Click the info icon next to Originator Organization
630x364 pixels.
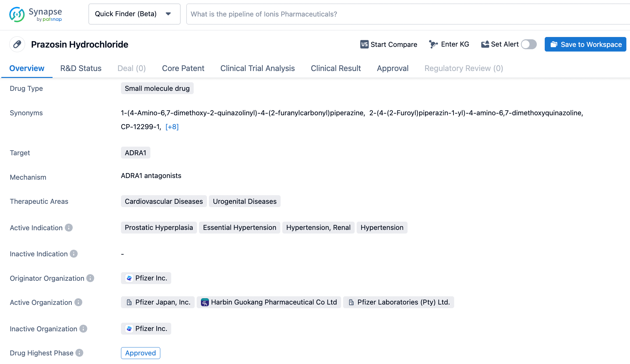click(x=90, y=278)
